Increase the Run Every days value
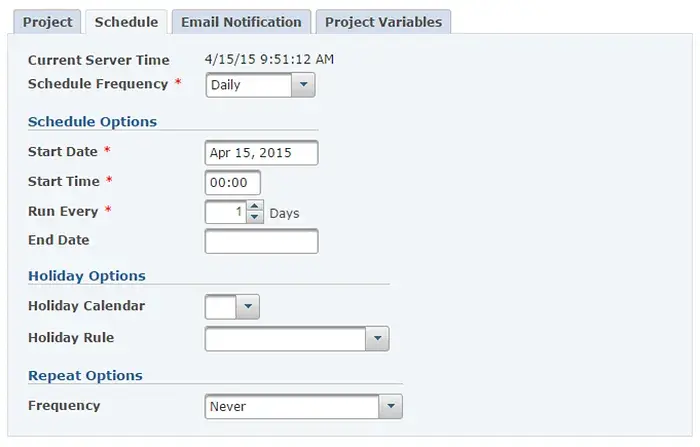 pyautogui.click(x=255, y=207)
